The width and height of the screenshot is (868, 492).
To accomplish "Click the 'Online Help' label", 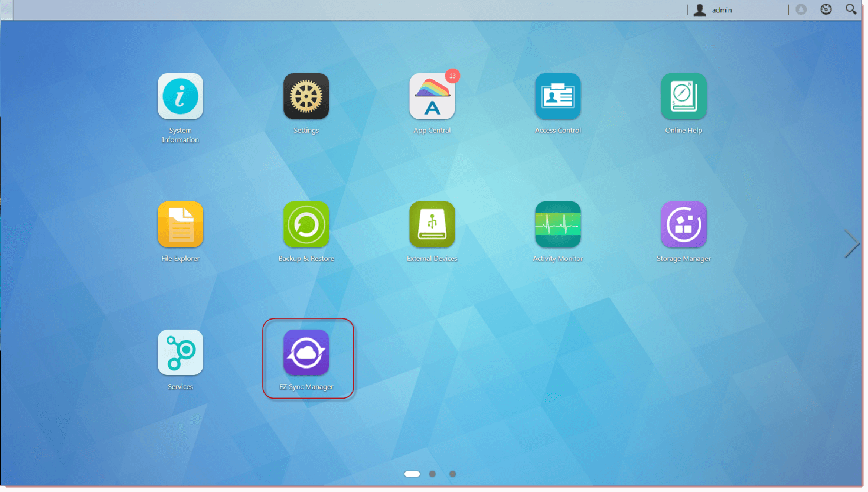I will point(683,131).
